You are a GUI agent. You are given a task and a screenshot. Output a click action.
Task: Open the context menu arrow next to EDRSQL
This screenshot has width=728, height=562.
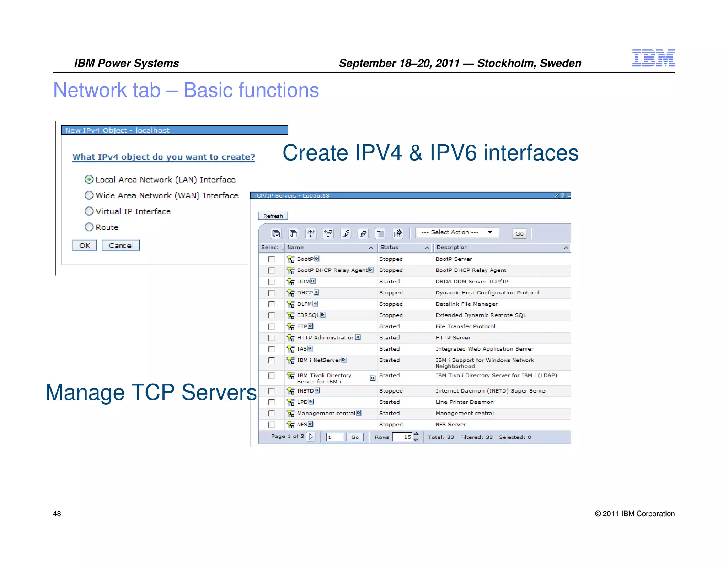click(323, 315)
